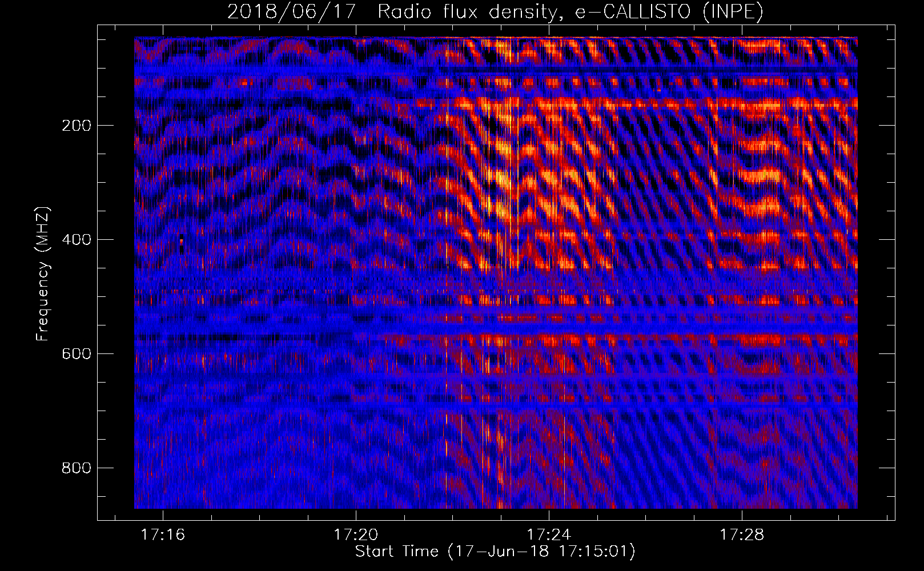Click the 'Start Time (17-Jun-18 17:15:01)' label
This screenshot has width=924, height=571.
tap(495, 552)
